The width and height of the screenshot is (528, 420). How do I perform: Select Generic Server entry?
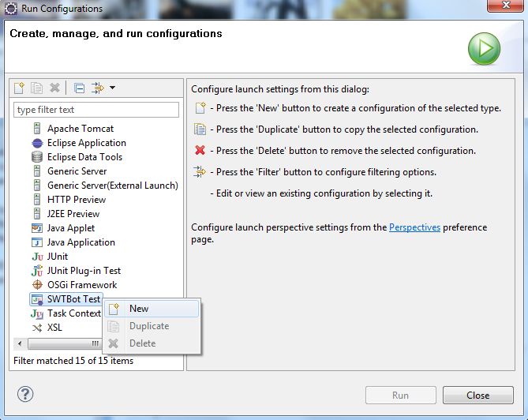pos(77,171)
